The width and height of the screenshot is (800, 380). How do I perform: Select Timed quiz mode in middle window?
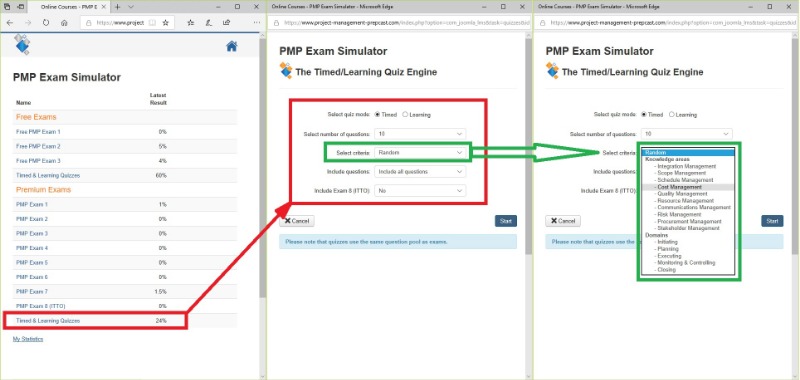(x=378, y=115)
